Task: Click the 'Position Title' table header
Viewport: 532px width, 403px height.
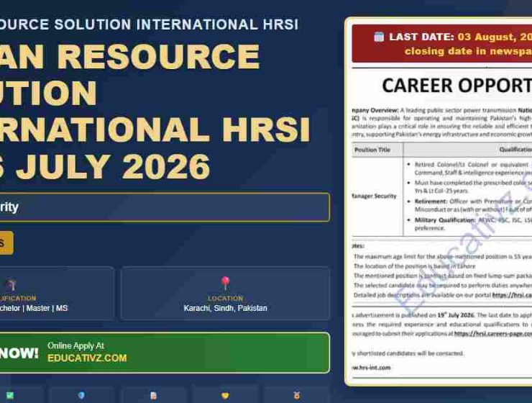Action: (x=372, y=150)
